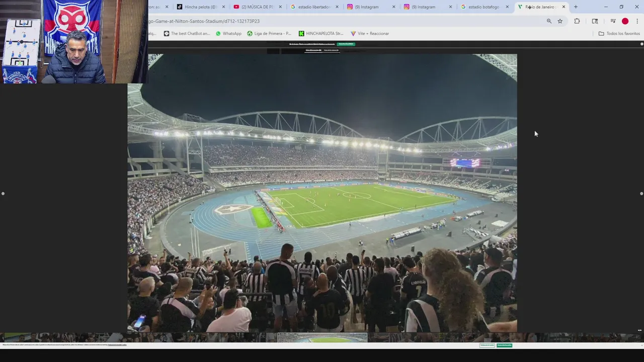
Task: Click the green button on the cookie banner
Action: pos(504,345)
